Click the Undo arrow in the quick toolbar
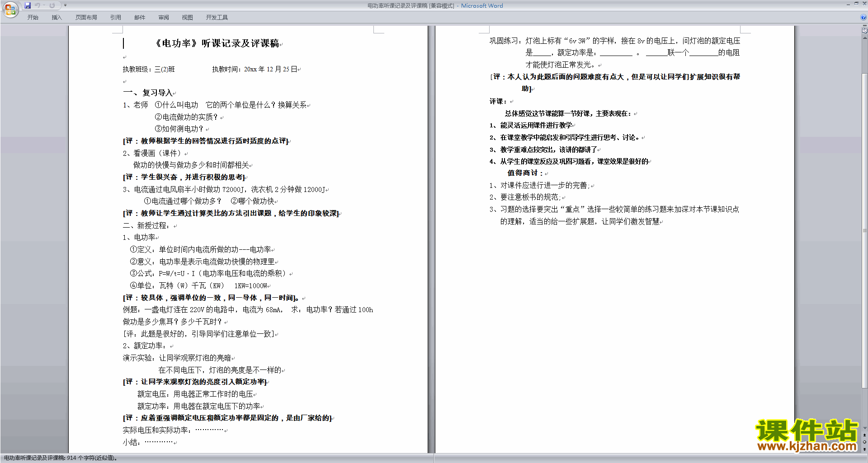Image resolution: width=868 pixels, height=463 pixels. click(x=38, y=5)
